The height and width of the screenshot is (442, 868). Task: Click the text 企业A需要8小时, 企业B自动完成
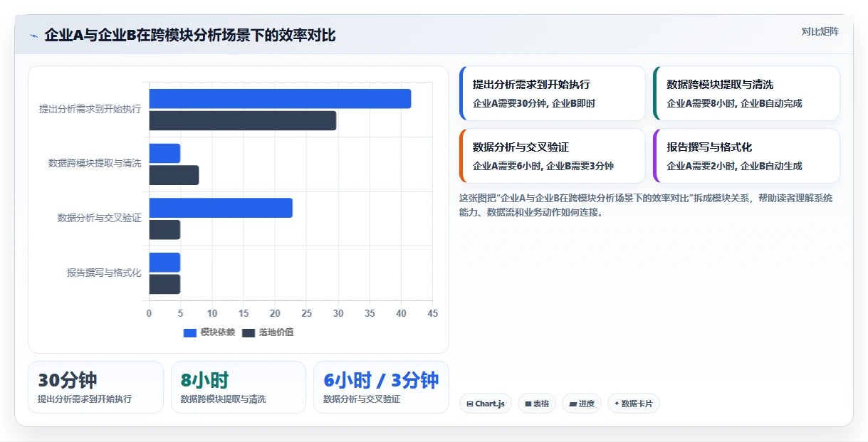734,103
